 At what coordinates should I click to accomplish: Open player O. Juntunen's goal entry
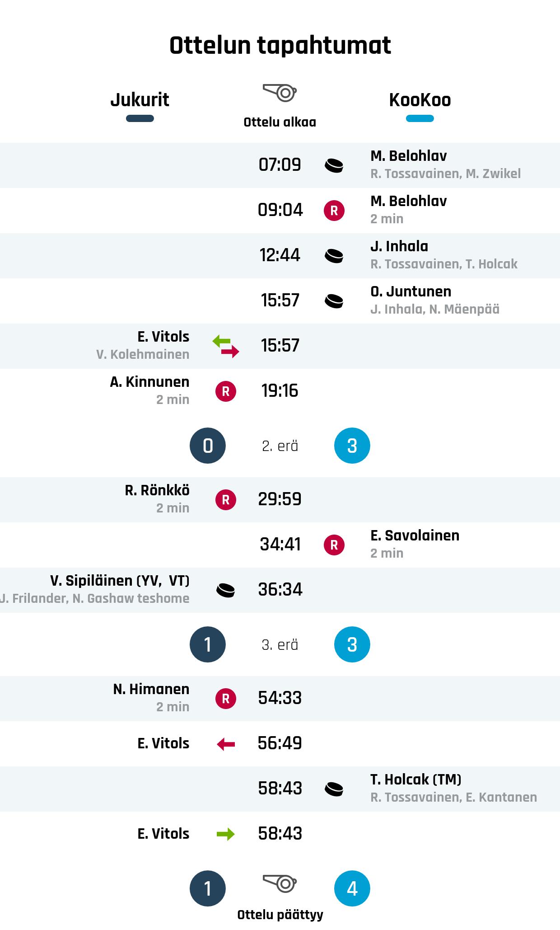click(x=411, y=291)
